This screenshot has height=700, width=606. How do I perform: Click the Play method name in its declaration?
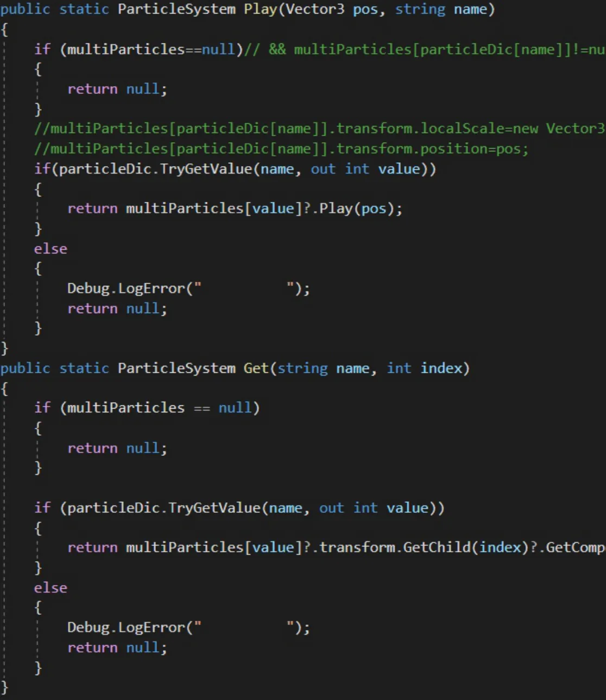(x=260, y=9)
